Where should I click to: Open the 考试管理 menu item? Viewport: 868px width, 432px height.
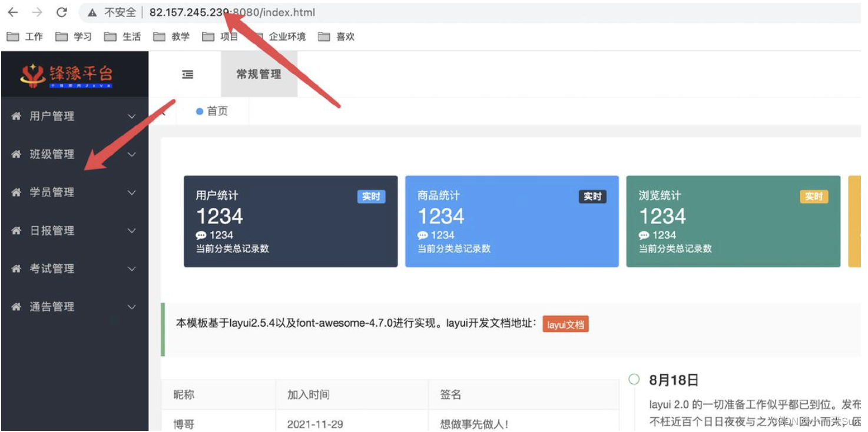pos(74,268)
